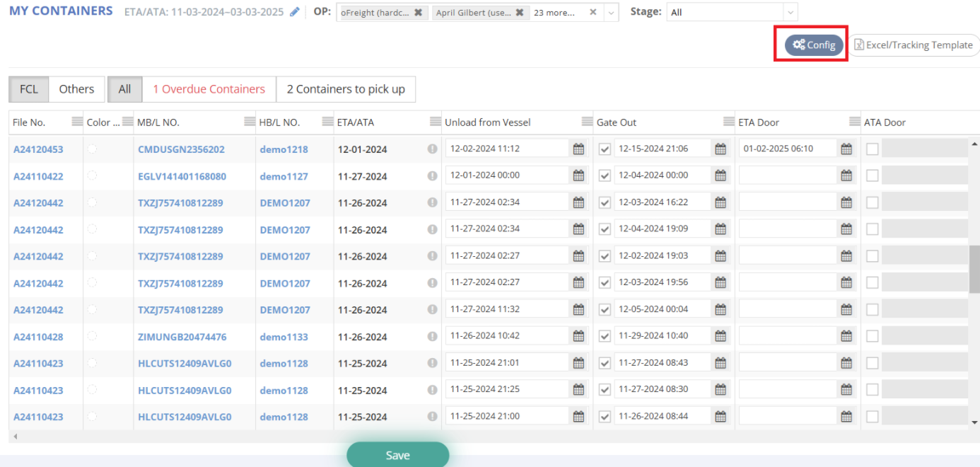Check the ATA Door box for A24110422
Viewport: 980px width, 467px height.
click(873, 175)
